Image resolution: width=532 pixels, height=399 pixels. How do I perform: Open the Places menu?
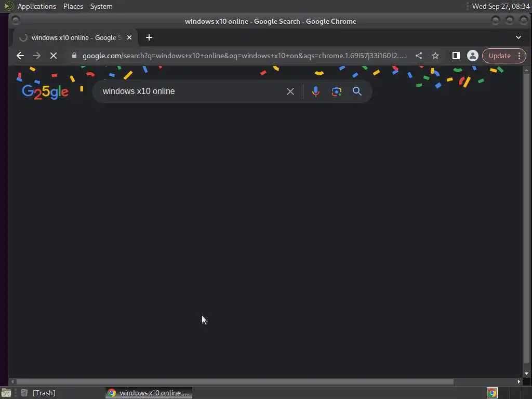click(x=73, y=6)
